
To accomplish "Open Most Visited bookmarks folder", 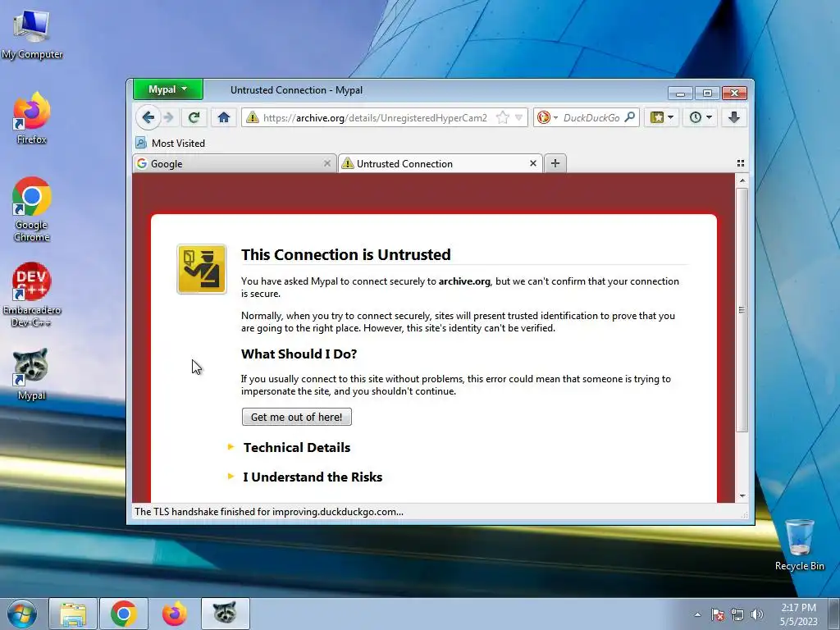I will [170, 143].
